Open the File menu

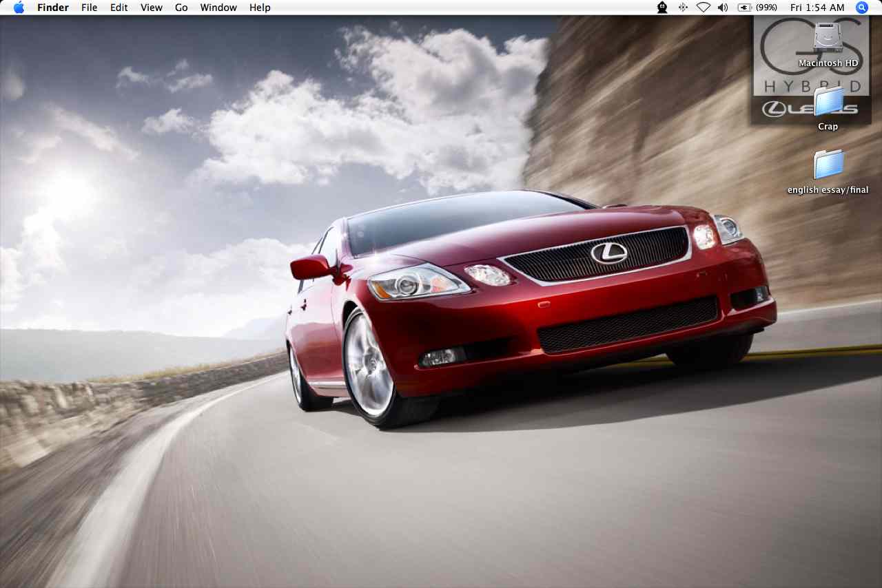(x=89, y=8)
